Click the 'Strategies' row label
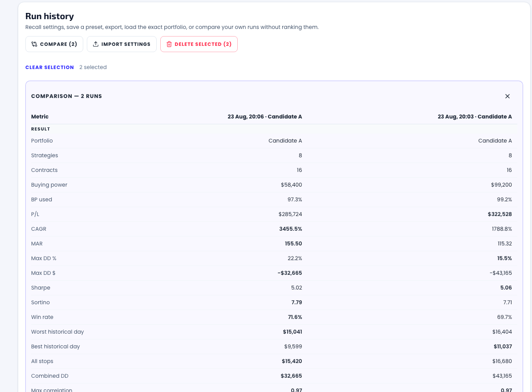 [45, 155]
